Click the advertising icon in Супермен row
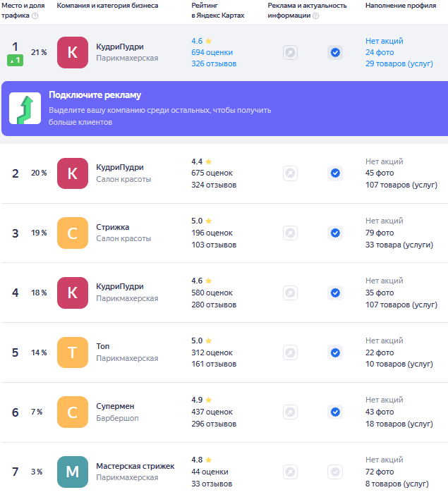 (290, 412)
